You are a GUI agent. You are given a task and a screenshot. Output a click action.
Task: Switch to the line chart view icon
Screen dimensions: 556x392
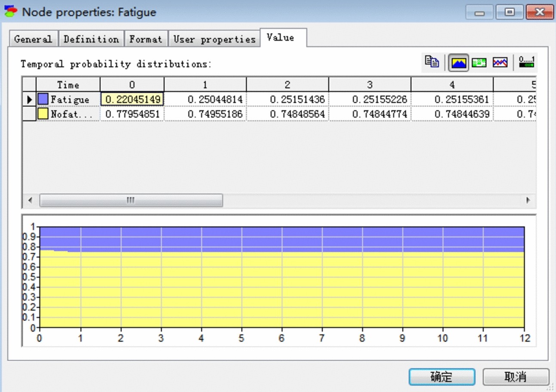coord(500,63)
